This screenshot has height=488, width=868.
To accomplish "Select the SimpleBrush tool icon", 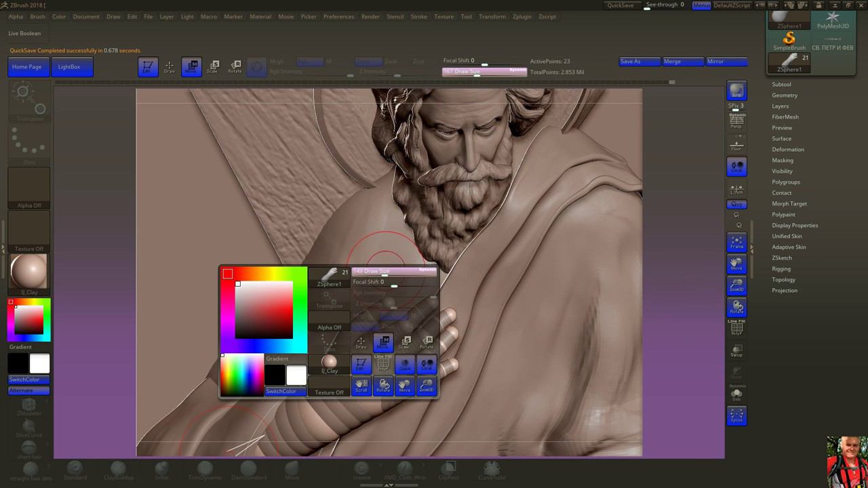I will coord(789,41).
